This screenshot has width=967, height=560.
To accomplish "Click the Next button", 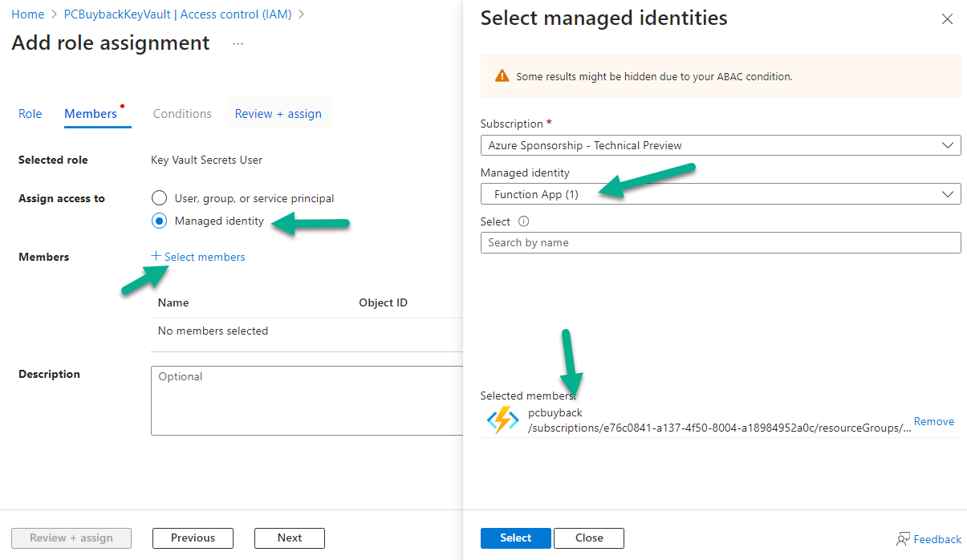I will (290, 538).
